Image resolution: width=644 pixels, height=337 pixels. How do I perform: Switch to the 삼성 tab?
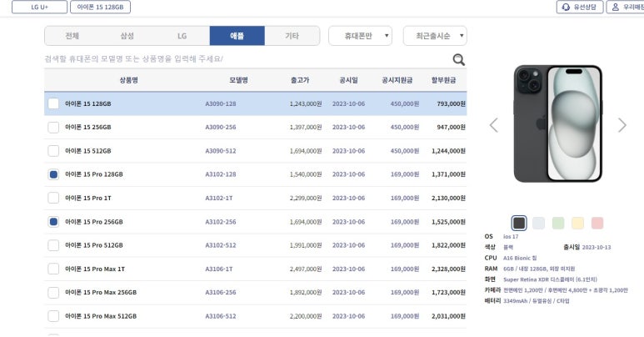coord(127,36)
